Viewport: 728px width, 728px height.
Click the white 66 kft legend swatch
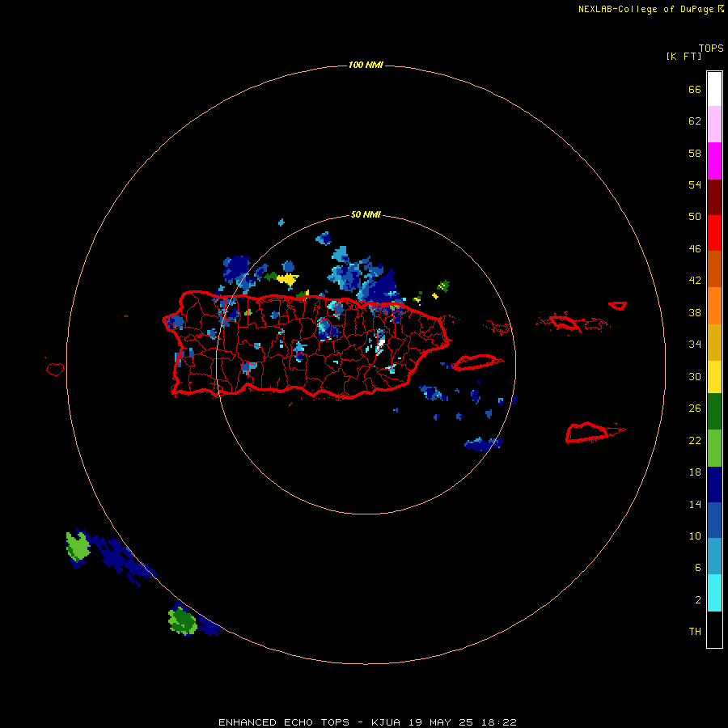(x=714, y=89)
